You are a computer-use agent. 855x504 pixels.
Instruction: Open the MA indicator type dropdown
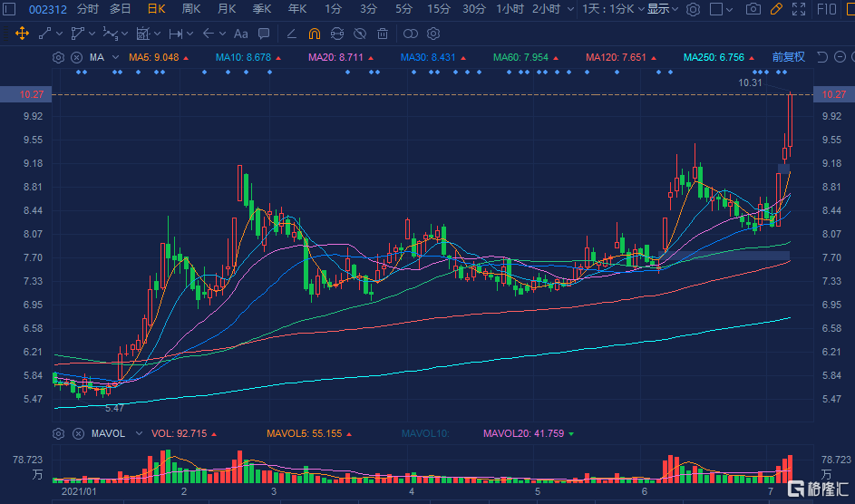coord(115,57)
